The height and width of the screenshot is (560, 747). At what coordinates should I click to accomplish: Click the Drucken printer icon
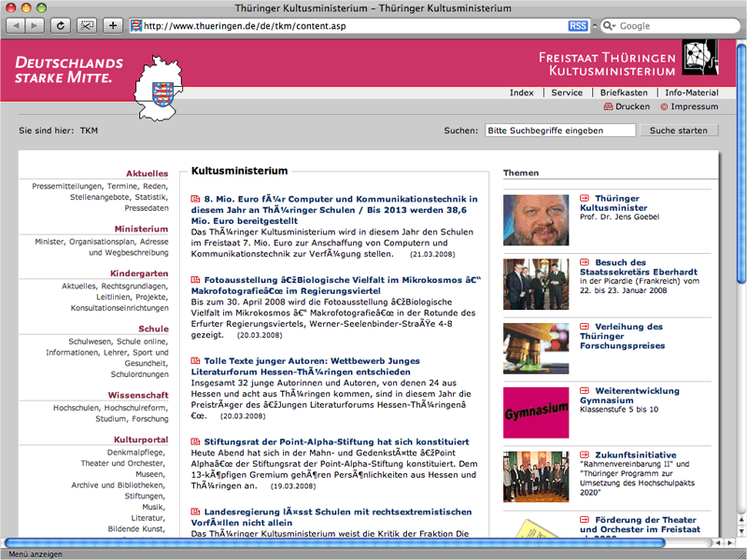tap(608, 107)
